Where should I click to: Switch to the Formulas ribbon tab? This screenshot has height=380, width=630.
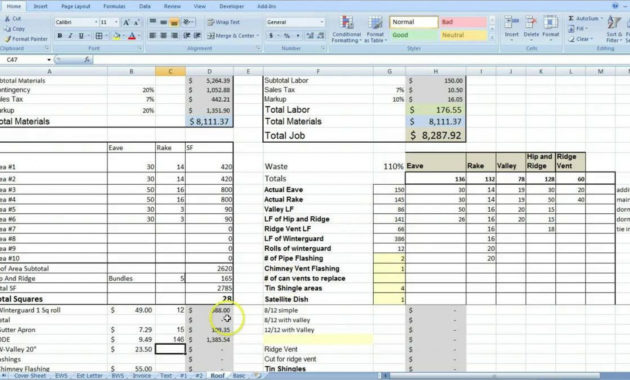(114, 6)
